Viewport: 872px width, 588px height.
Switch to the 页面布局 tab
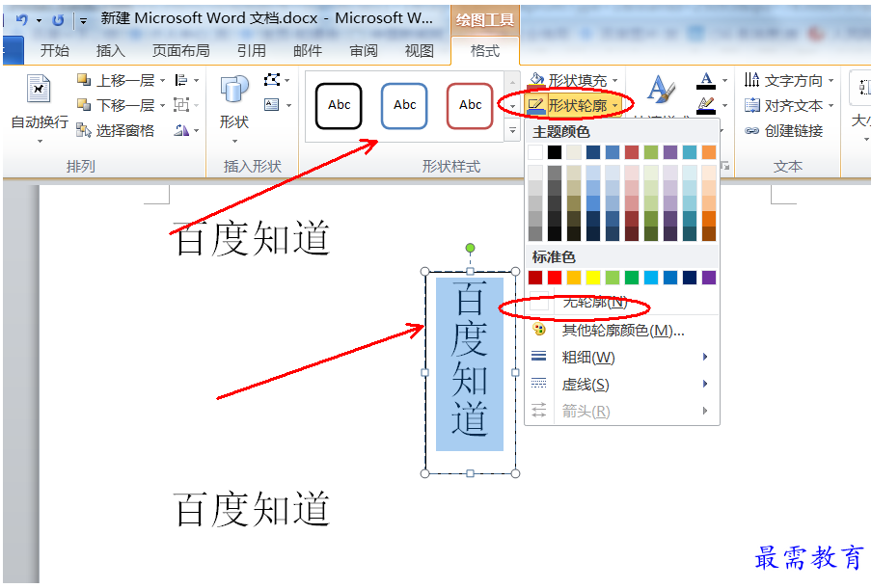click(181, 51)
